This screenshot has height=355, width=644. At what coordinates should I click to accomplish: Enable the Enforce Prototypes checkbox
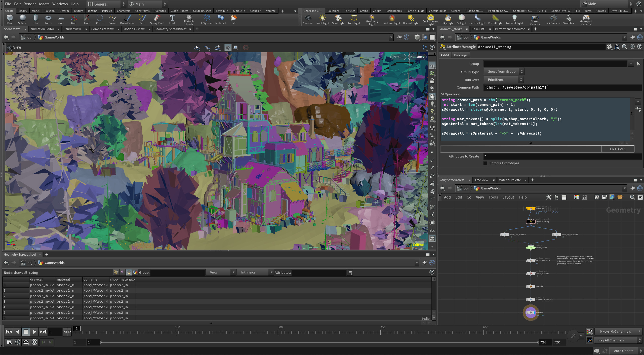(485, 163)
